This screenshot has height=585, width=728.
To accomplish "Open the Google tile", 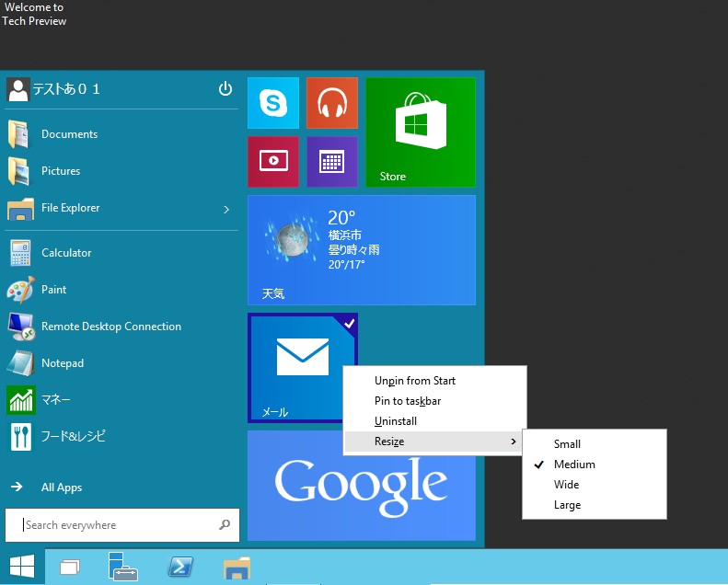I will [x=362, y=486].
